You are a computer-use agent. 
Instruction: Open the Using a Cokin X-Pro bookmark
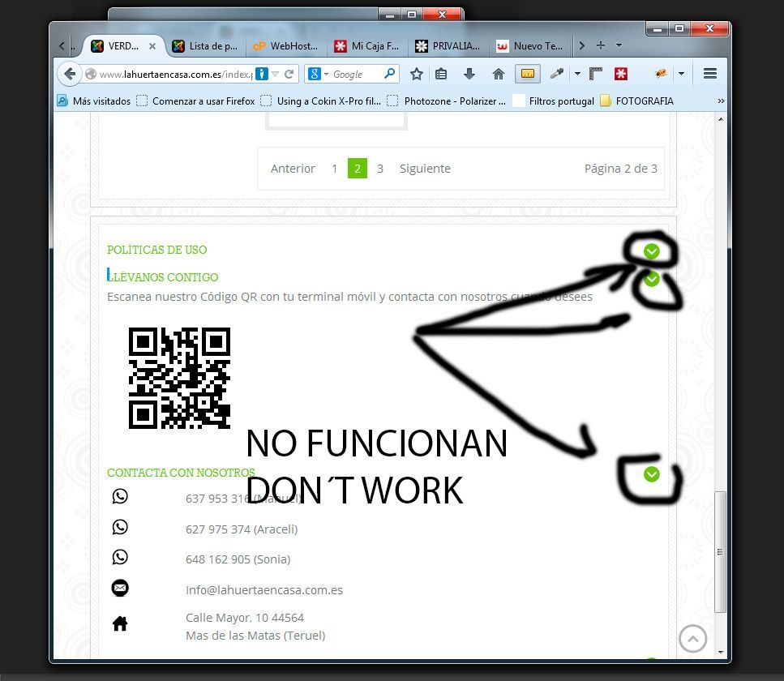pos(321,101)
